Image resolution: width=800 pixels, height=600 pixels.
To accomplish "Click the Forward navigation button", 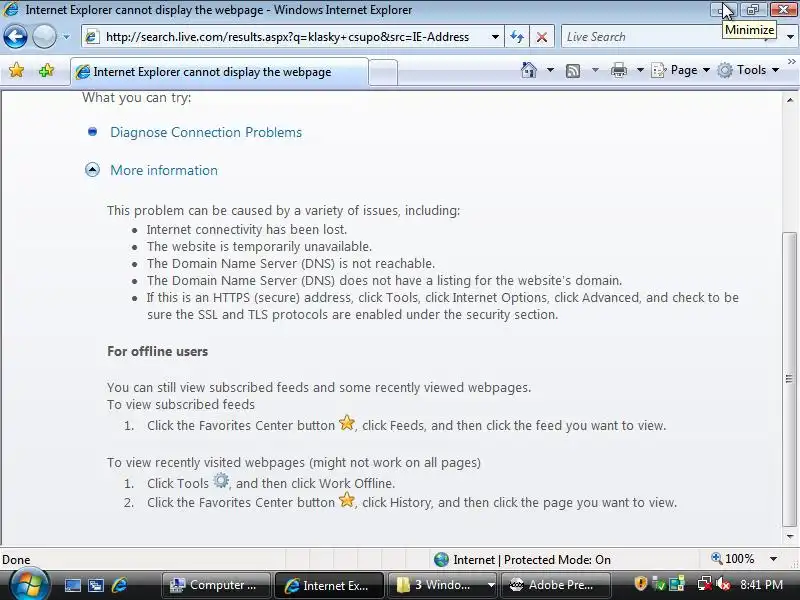I will pyautogui.click(x=44, y=37).
